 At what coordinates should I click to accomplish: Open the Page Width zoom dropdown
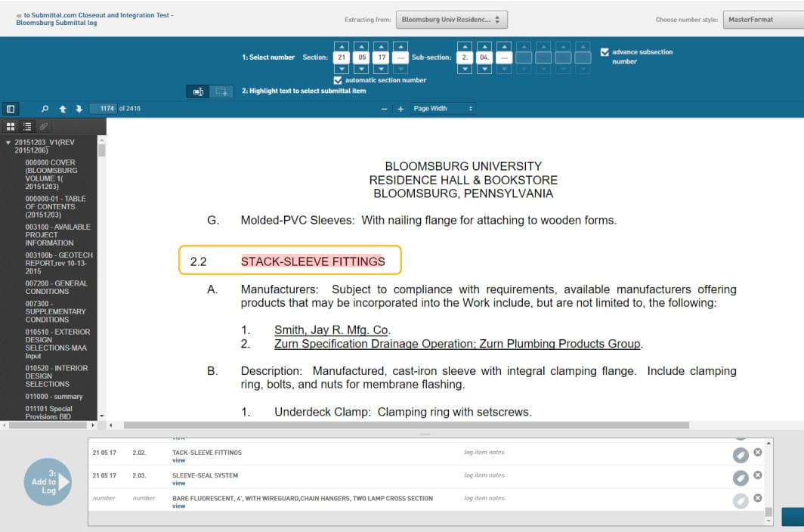coord(443,109)
